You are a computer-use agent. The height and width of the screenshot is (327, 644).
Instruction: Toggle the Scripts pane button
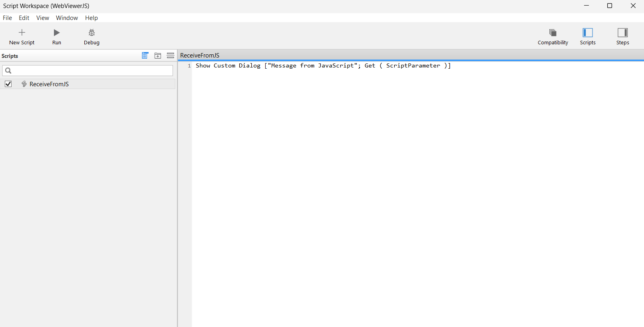588,37
